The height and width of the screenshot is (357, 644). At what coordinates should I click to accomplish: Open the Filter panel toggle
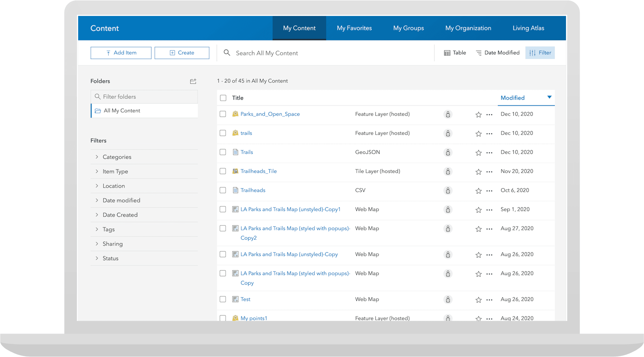click(540, 53)
